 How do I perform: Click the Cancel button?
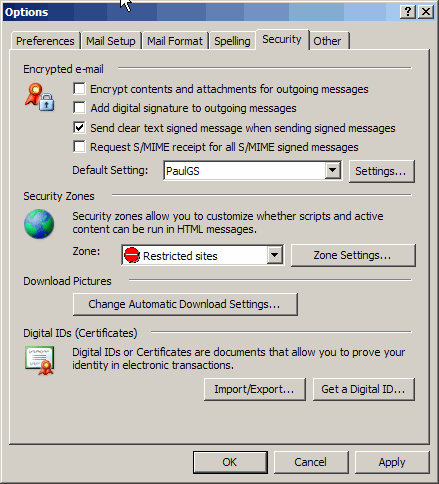coord(311,462)
